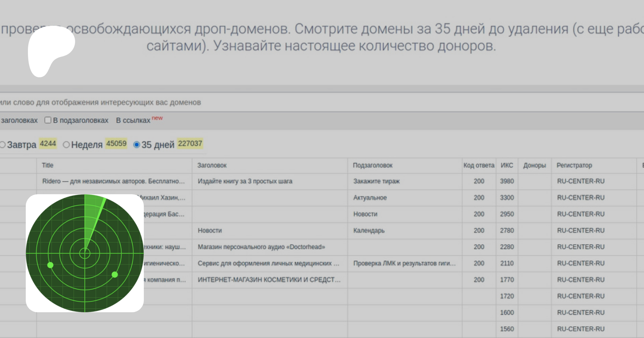
Task: Click the 227037 domain count badge
Action: [190, 143]
